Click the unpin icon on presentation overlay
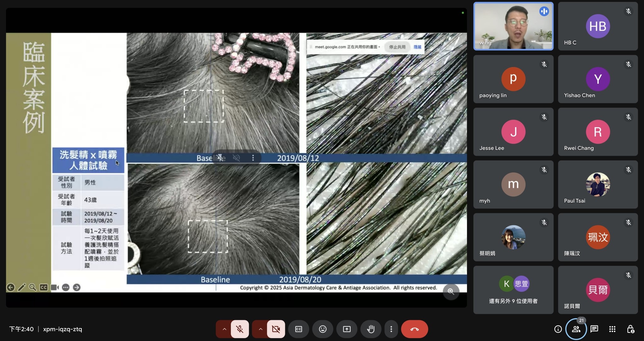 [x=220, y=158]
